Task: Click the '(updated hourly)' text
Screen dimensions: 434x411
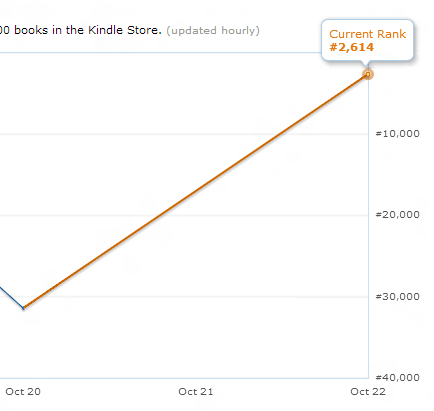Action: click(213, 31)
